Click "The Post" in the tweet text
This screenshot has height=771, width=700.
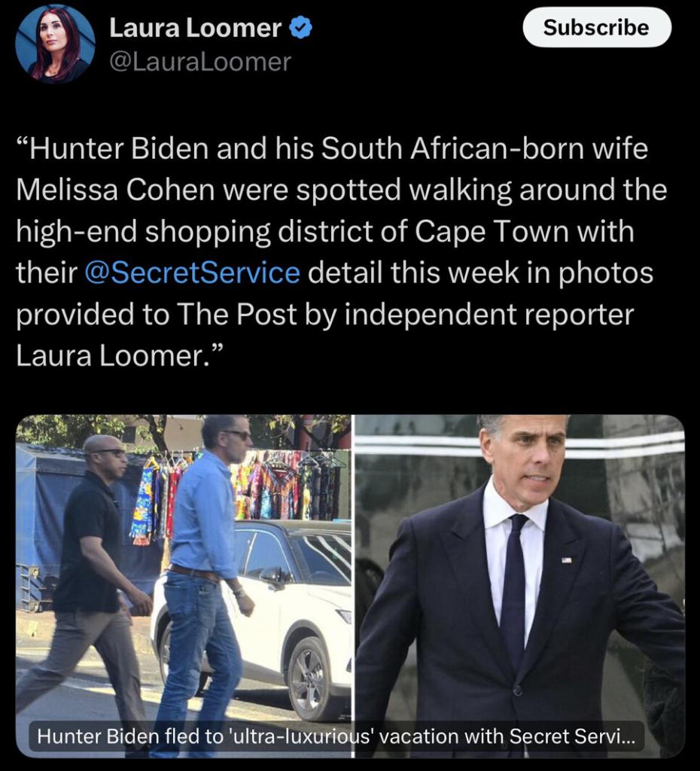236,314
